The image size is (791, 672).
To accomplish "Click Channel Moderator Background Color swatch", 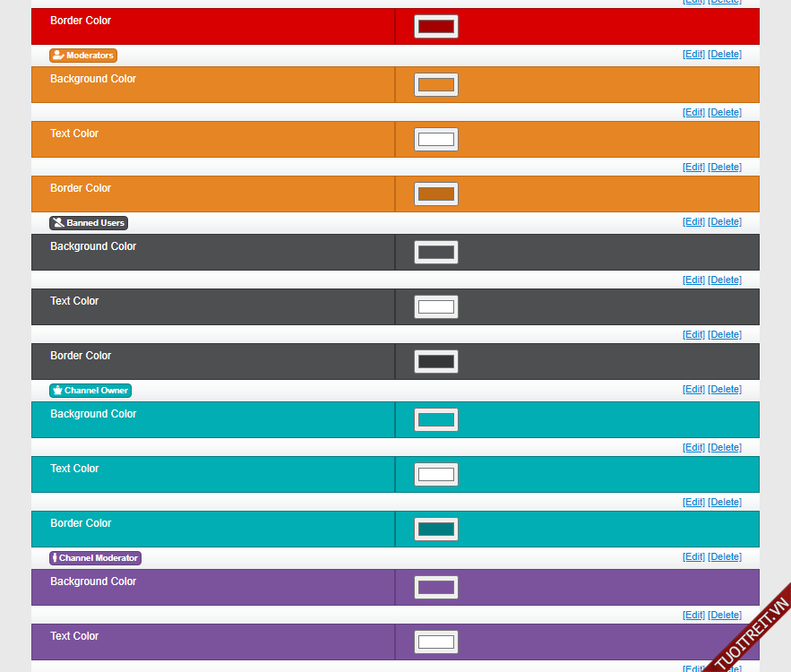I will [x=436, y=588].
